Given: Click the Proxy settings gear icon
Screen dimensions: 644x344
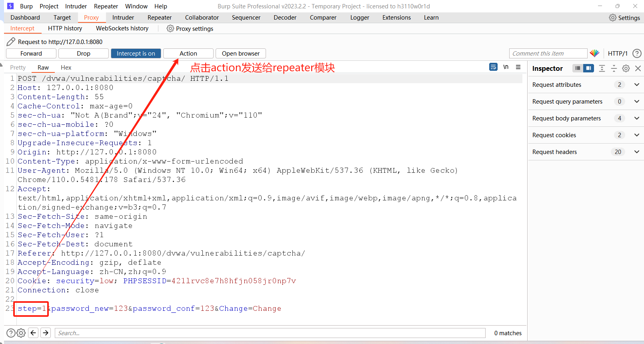Looking at the screenshot, I should [x=170, y=28].
